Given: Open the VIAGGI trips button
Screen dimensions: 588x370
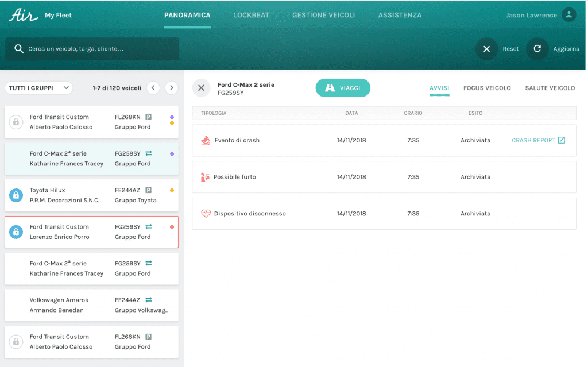Looking at the screenshot, I should (x=343, y=88).
